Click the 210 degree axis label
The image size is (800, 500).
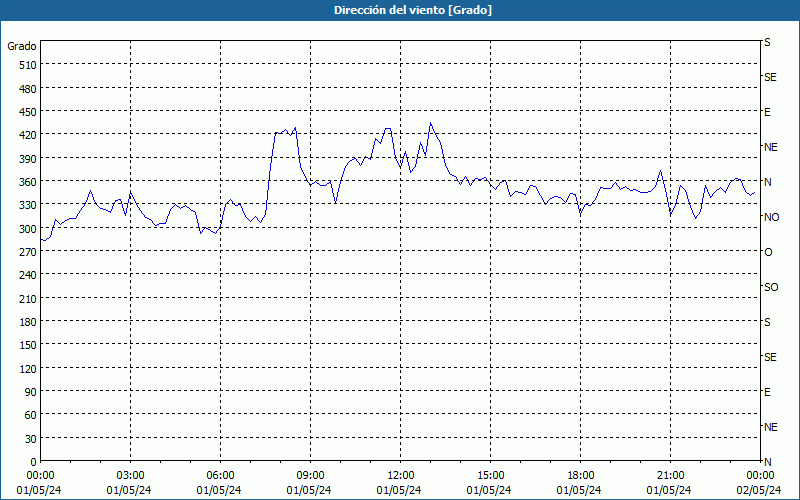pyautogui.click(x=28, y=299)
